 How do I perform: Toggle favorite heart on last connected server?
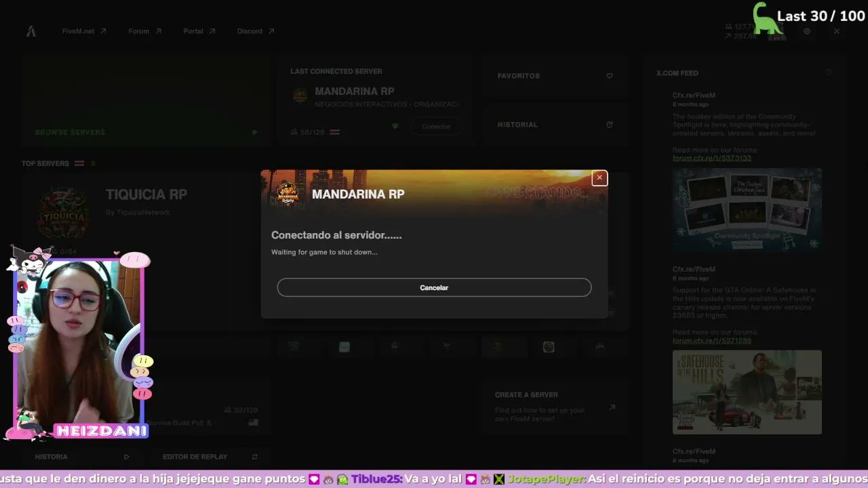(395, 126)
